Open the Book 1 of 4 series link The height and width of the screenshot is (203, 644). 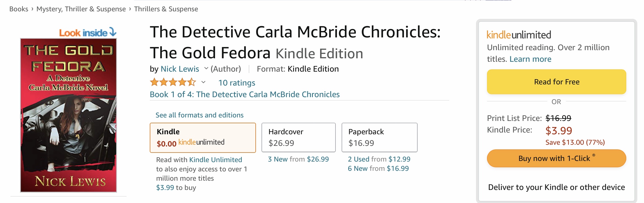click(244, 95)
